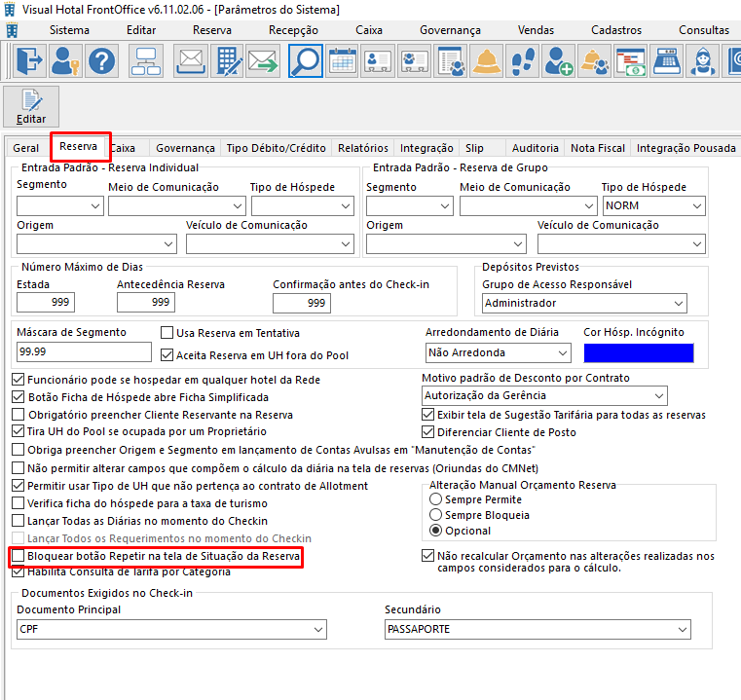Click the exit door toolbar icon
The width and height of the screenshot is (741, 700).
[30, 61]
